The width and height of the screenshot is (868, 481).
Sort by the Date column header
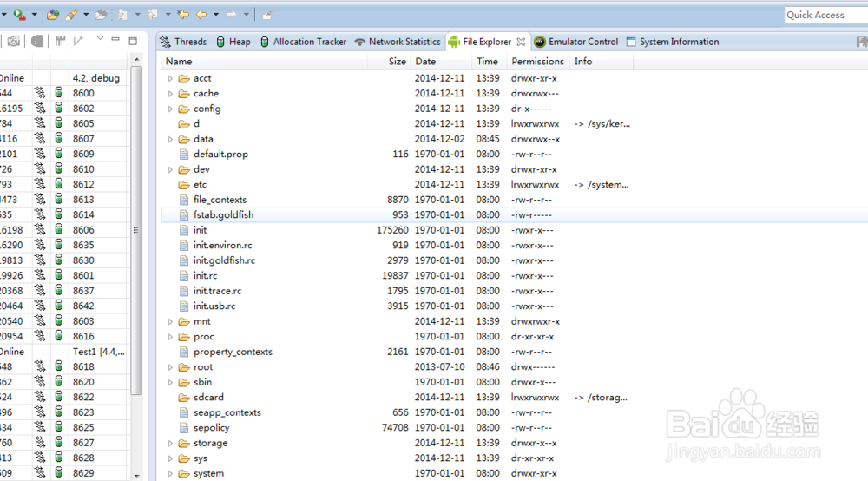click(441, 62)
